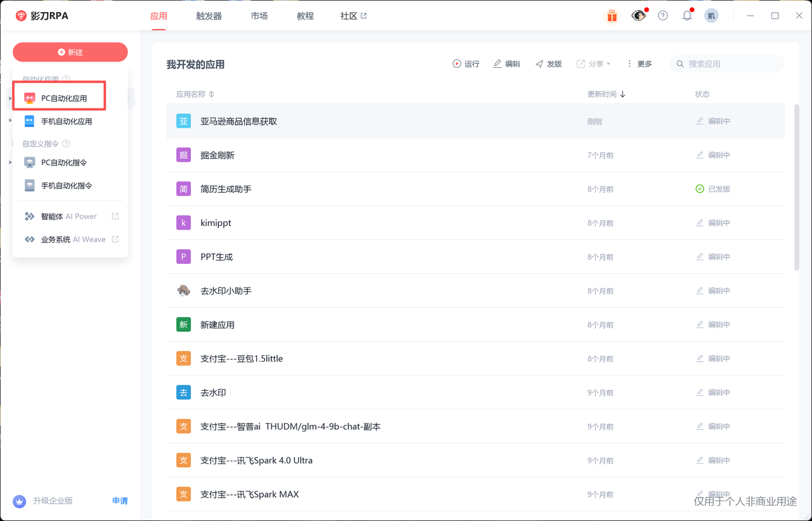Click purple k icon of kimippt
This screenshot has width=812, height=521.
183,223
